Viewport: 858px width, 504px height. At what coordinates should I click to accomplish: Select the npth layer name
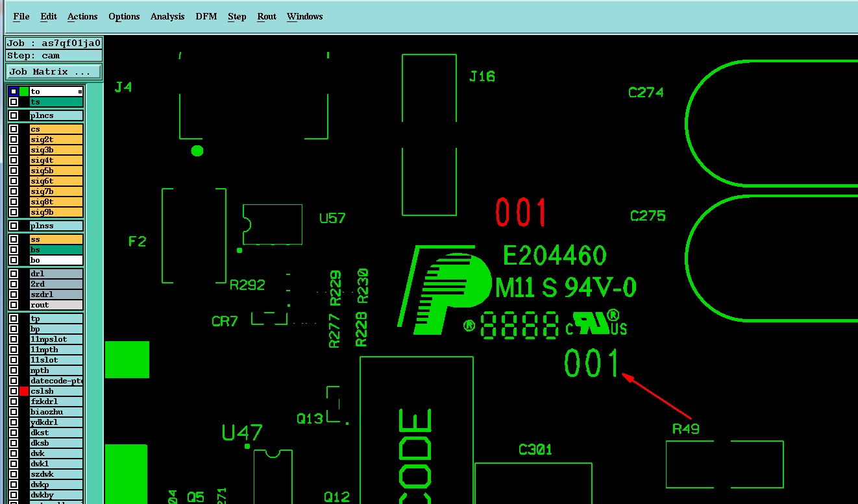56,370
